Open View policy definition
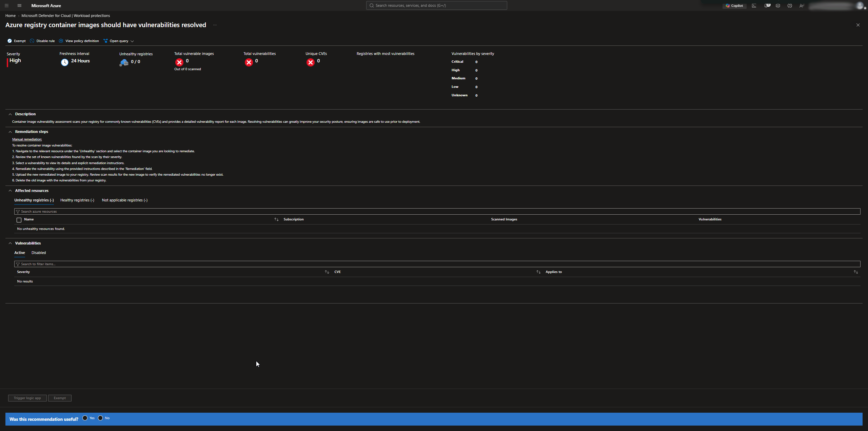This screenshot has height=431, width=868. (x=79, y=41)
